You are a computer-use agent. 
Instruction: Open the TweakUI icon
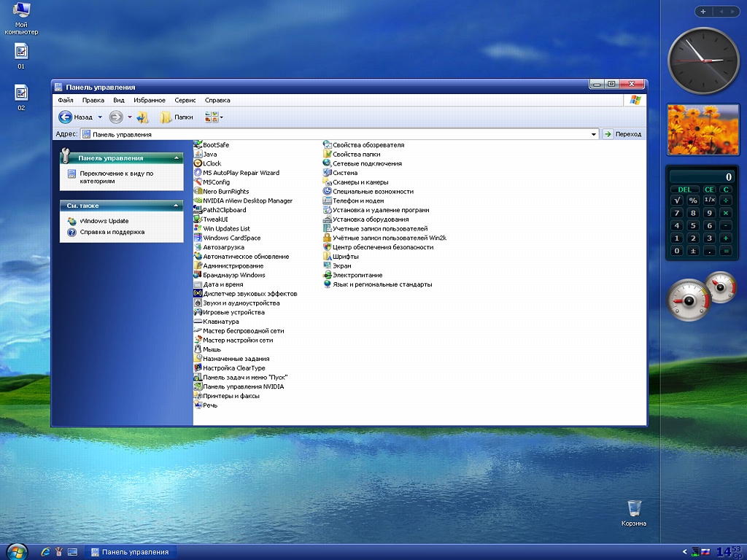point(198,219)
